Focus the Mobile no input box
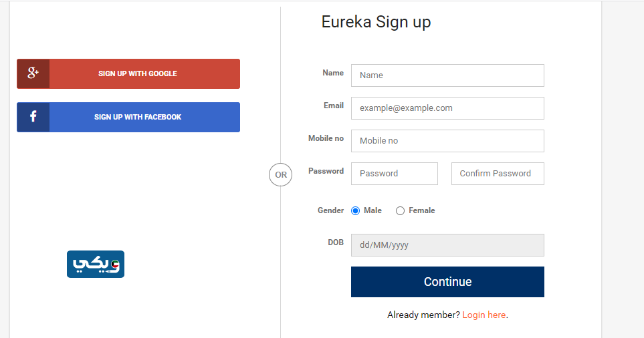The image size is (644, 338). (x=447, y=141)
